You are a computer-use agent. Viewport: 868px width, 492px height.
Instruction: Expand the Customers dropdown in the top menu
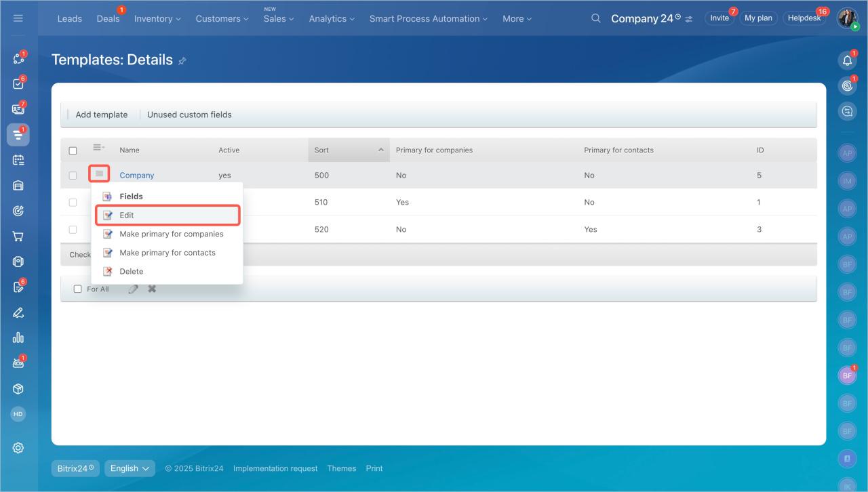point(222,19)
